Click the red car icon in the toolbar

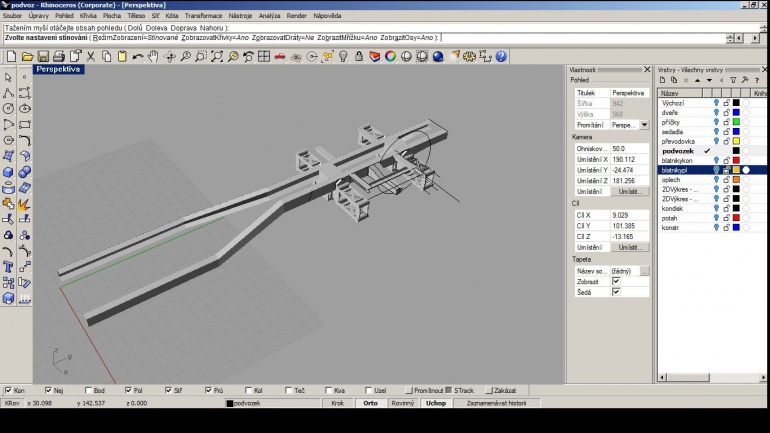(x=280, y=56)
